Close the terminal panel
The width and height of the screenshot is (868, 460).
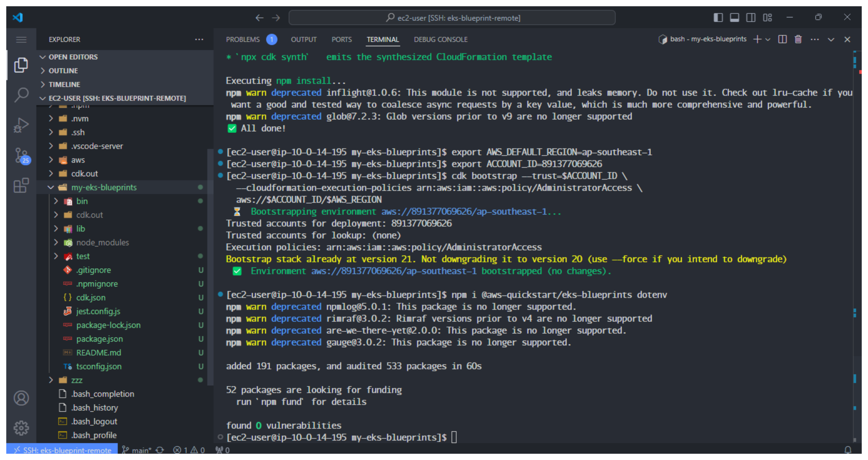point(847,39)
